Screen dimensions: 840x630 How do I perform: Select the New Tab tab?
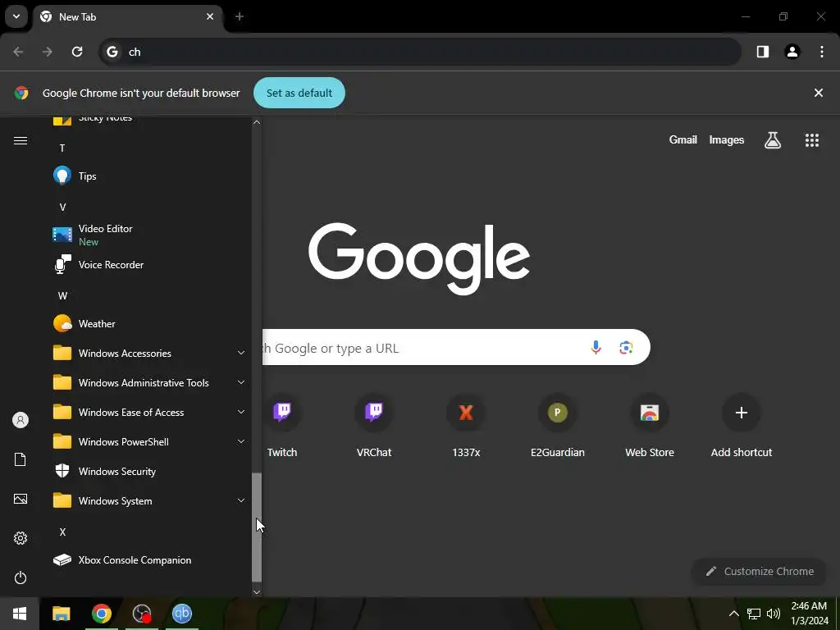click(127, 17)
